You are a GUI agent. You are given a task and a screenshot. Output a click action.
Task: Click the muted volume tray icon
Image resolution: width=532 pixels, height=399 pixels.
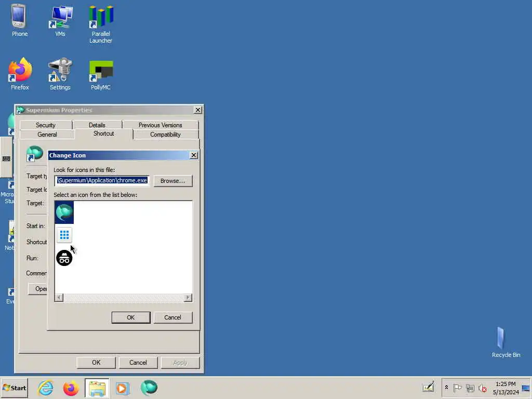pos(483,388)
